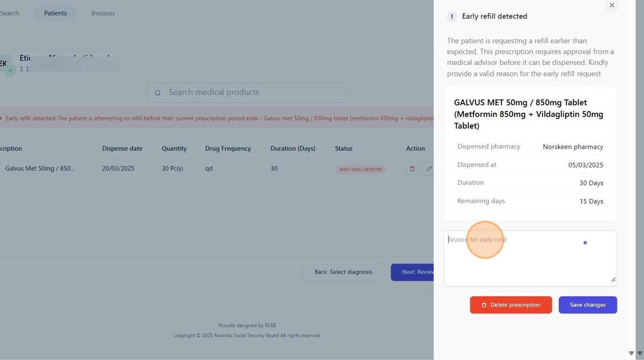Click the Early refill detected panel title
644x360 pixels.
tap(495, 17)
